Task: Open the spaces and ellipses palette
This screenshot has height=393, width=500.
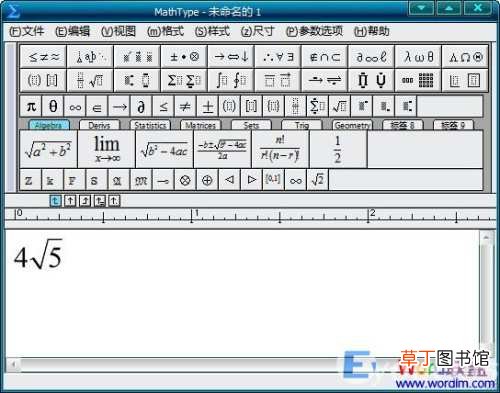Action: coord(90,57)
